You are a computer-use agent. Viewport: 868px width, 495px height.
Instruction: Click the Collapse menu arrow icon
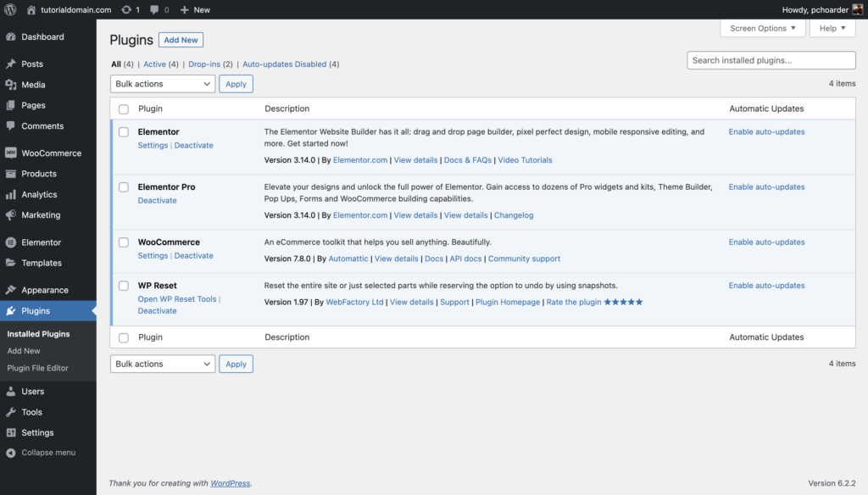[10, 453]
